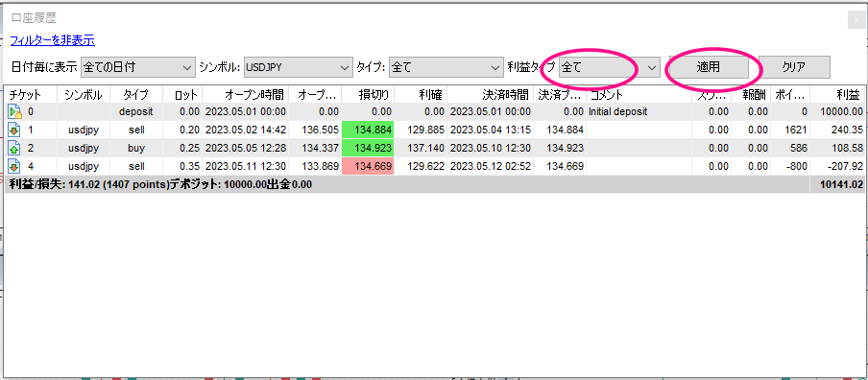Reset filters with the クリア button
Screen dimensions: 868x380
coord(794,67)
